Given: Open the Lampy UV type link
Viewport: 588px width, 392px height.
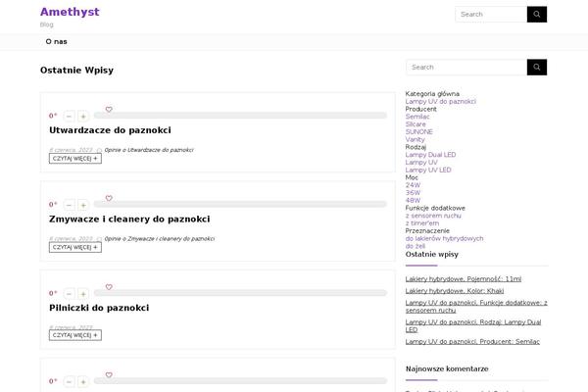Looking at the screenshot, I should (421, 163).
